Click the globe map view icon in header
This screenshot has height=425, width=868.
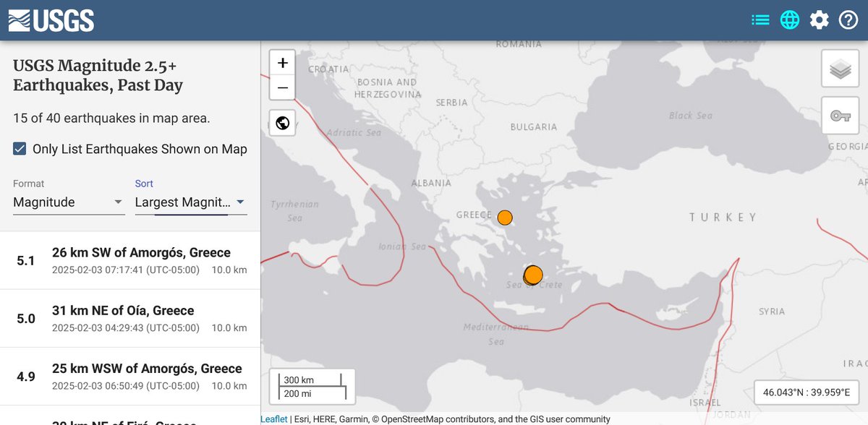[789, 20]
